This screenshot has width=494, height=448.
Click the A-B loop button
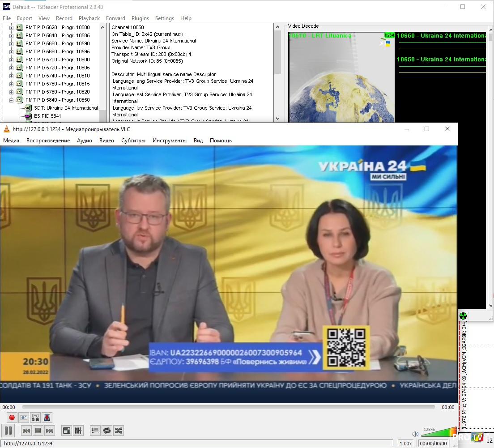click(35, 418)
